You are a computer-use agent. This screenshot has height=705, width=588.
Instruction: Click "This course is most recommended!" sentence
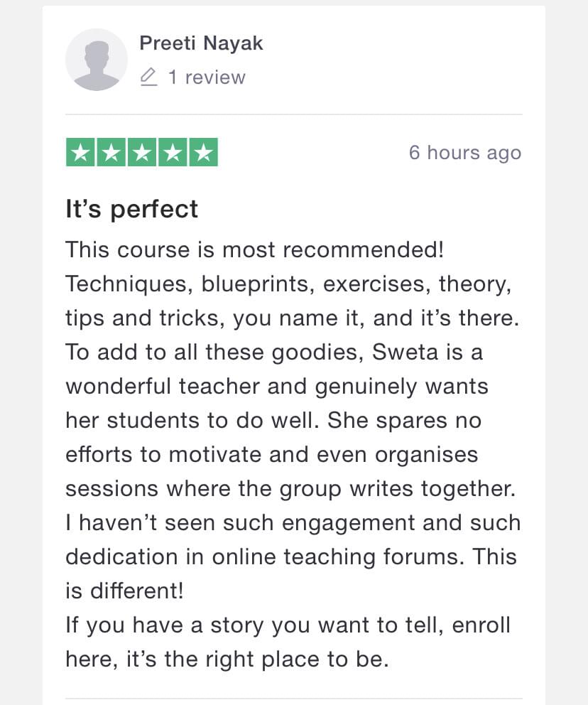tap(255, 250)
